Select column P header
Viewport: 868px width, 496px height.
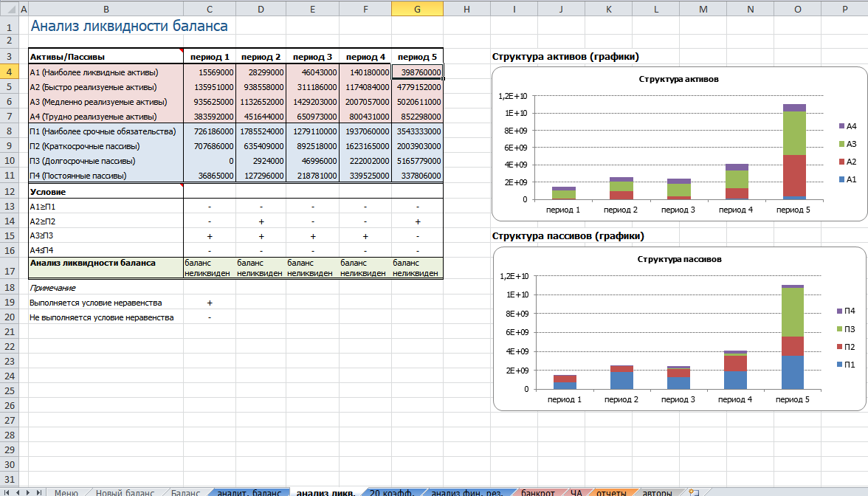(844, 9)
